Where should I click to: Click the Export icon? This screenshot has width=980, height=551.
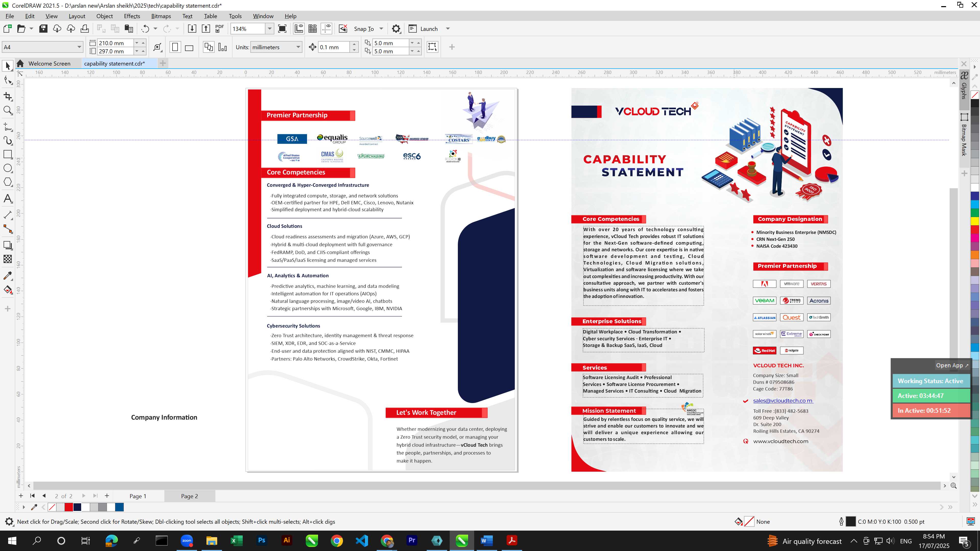206,29
